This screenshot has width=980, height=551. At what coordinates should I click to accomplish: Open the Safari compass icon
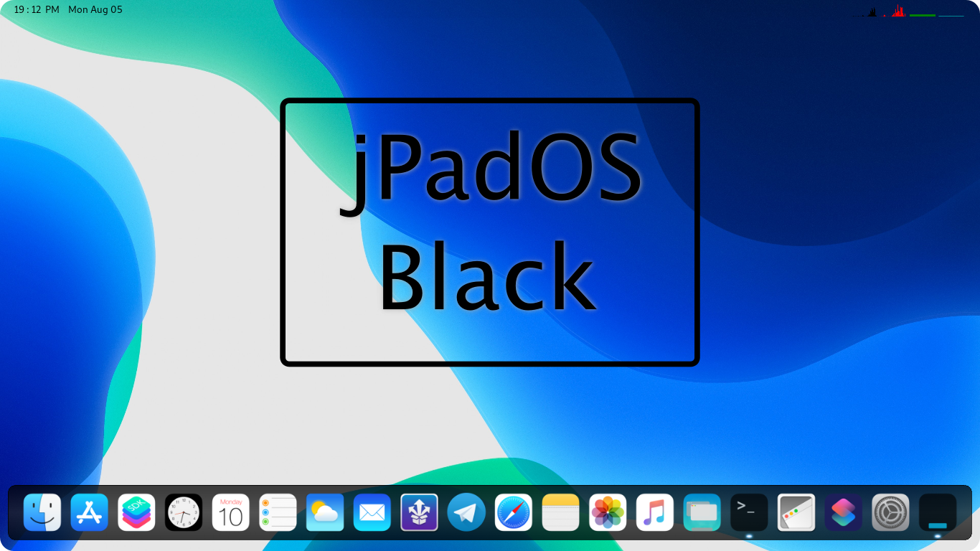pos(514,512)
